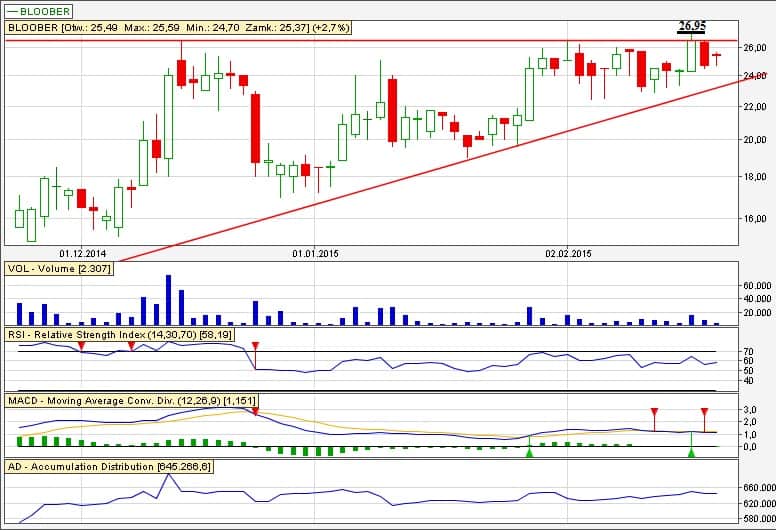Click the BLOOBER legend tab at top-left
This screenshot has height=532, width=776.
coord(39,11)
